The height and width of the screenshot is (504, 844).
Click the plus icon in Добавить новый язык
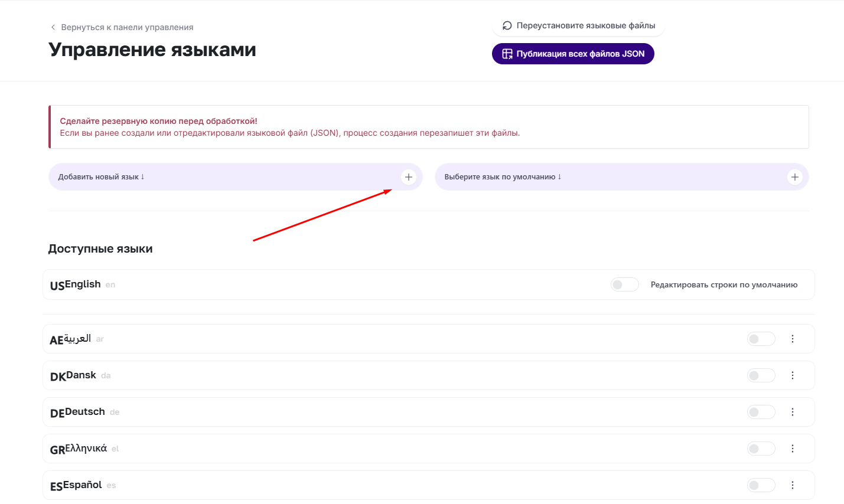(x=408, y=177)
